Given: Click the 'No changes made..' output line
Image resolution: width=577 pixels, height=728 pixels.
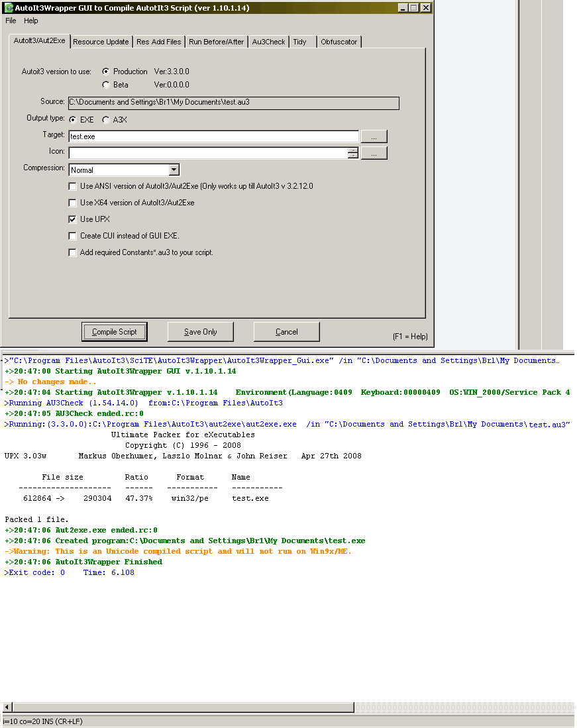Looking at the screenshot, I should (50, 382).
